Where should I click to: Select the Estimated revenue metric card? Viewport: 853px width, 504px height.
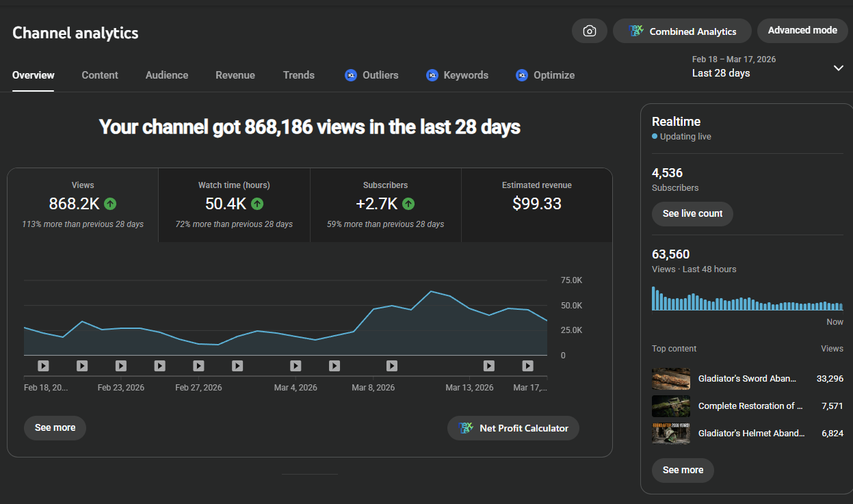click(536, 204)
